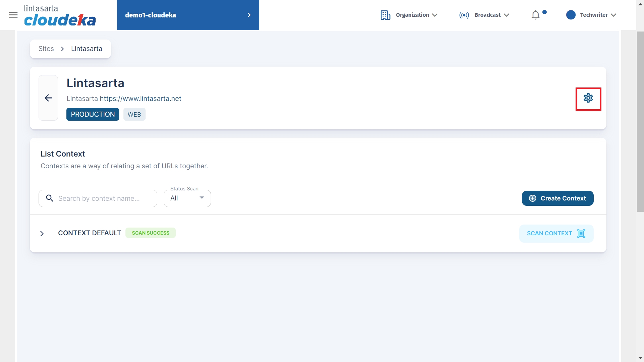
Task: Open the hamburger navigation menu
Action: tap(13, 15)
